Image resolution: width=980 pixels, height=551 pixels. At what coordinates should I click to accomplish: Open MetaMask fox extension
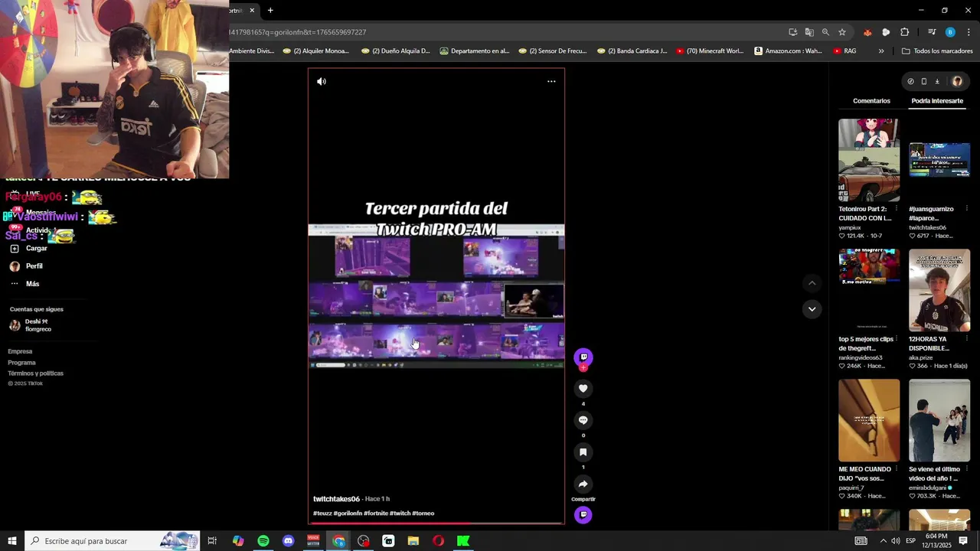point(867,32)
